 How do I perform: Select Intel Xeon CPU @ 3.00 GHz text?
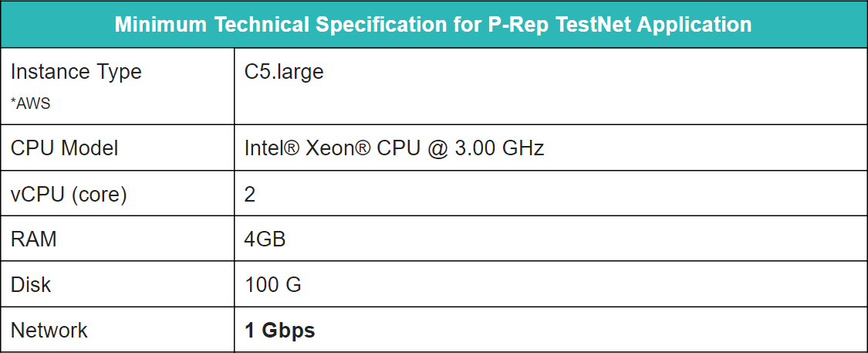coord(394,148)
